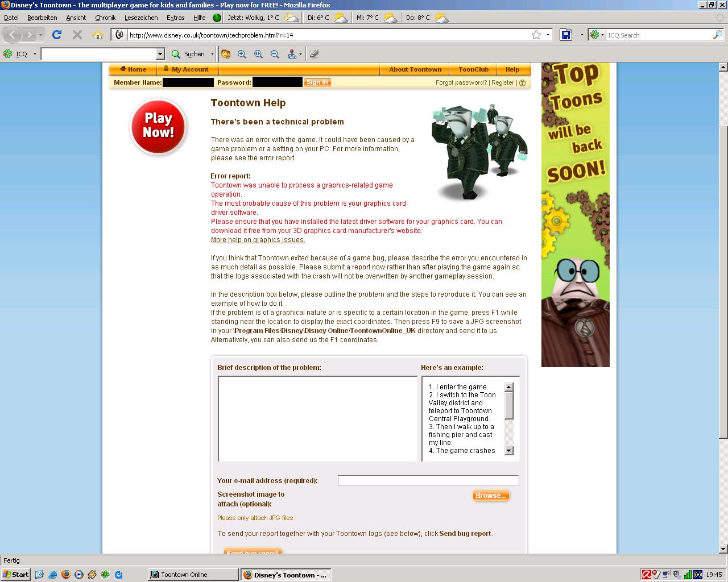Click the help question mark icon beside Register
The width and height of the screenshot is (728, 582).
(522, 83)
